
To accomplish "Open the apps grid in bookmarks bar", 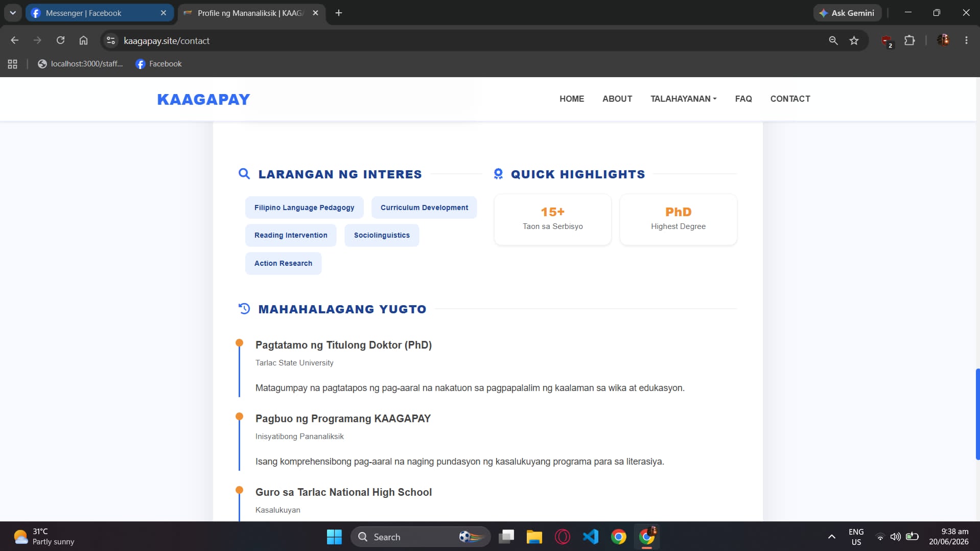I will point(13,64).
